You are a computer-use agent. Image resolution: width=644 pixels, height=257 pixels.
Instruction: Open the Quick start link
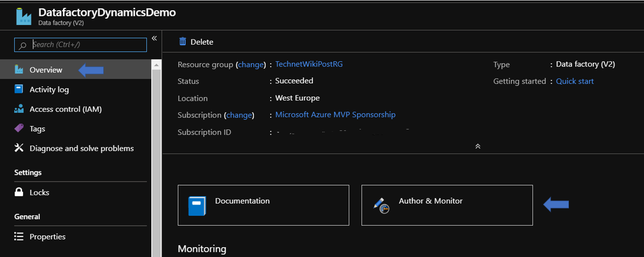click(575, 81)
